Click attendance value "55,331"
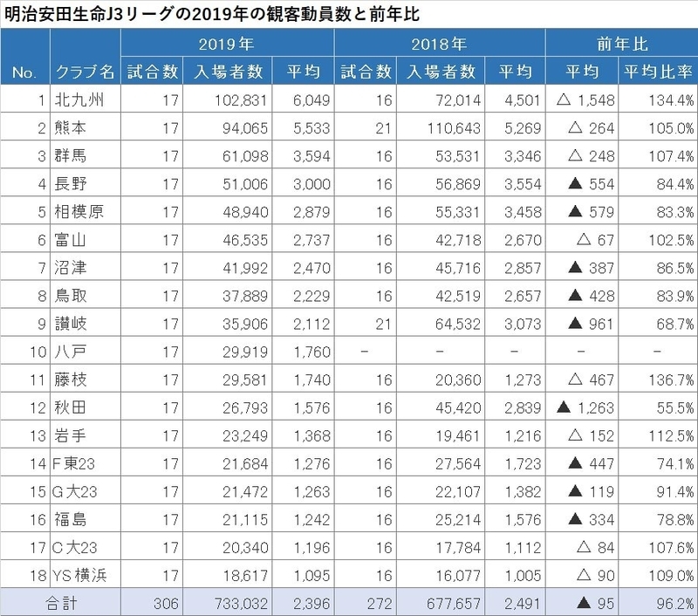 click(x=458, y=212)
